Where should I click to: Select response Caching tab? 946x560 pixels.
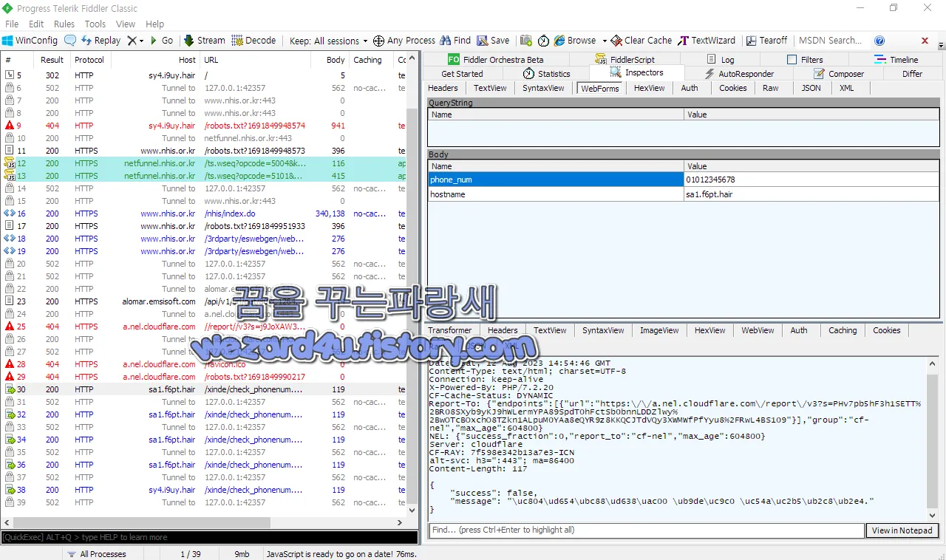(x=842, y=330)
